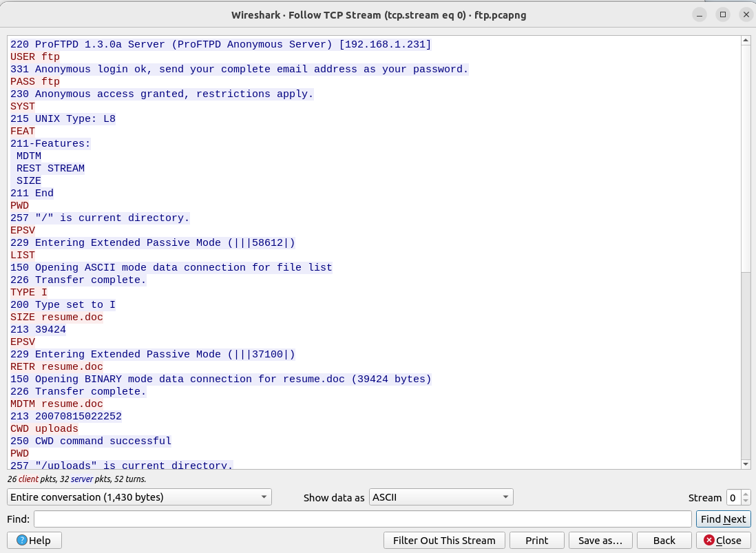
Task: Click the "SYST" command line
Action: 23,106
